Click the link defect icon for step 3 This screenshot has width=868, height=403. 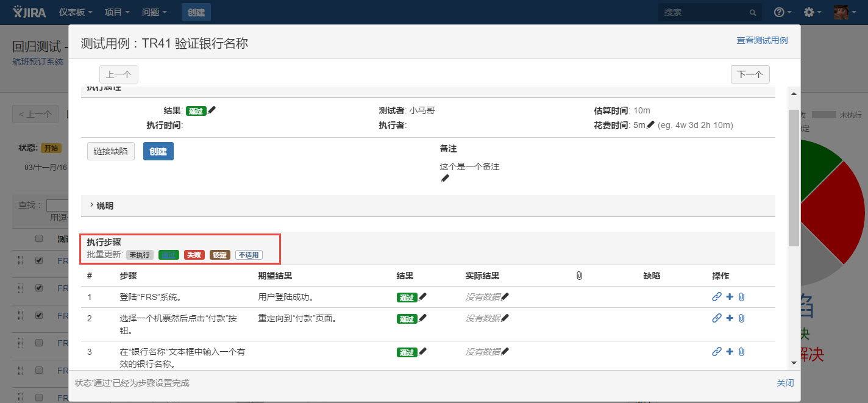tap(717, 351)
